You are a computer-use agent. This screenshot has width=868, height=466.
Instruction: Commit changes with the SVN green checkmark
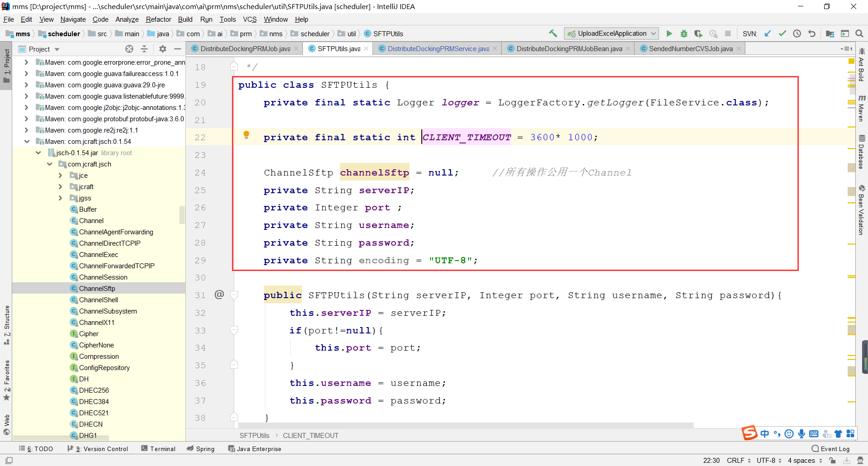pyautogui.click(x=783, y=33)
